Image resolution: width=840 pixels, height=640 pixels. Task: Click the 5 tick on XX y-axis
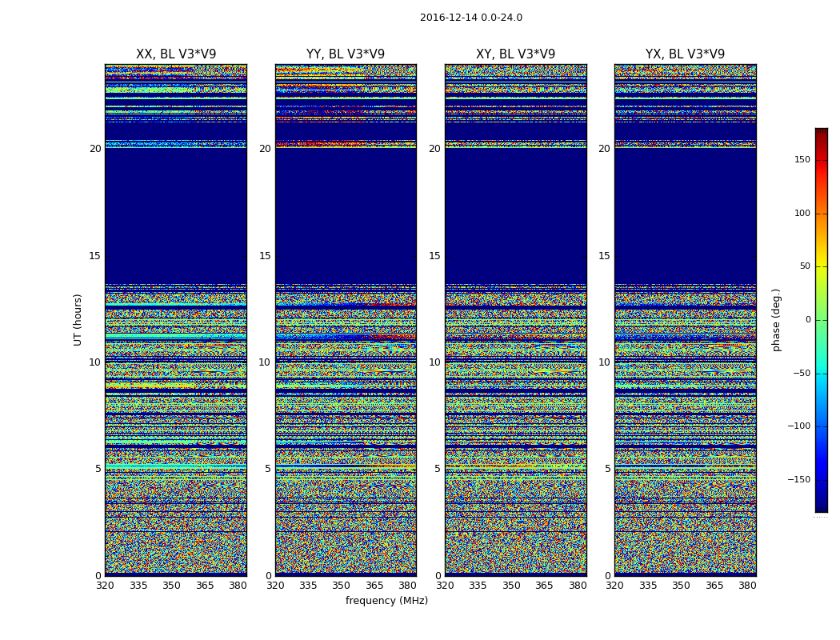(x=98, y=469)
